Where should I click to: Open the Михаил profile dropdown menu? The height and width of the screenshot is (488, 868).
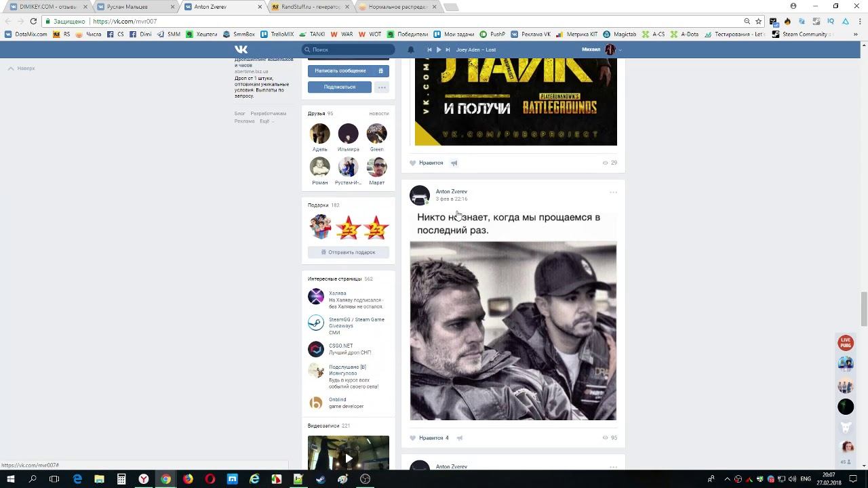[x=602, y=49]
